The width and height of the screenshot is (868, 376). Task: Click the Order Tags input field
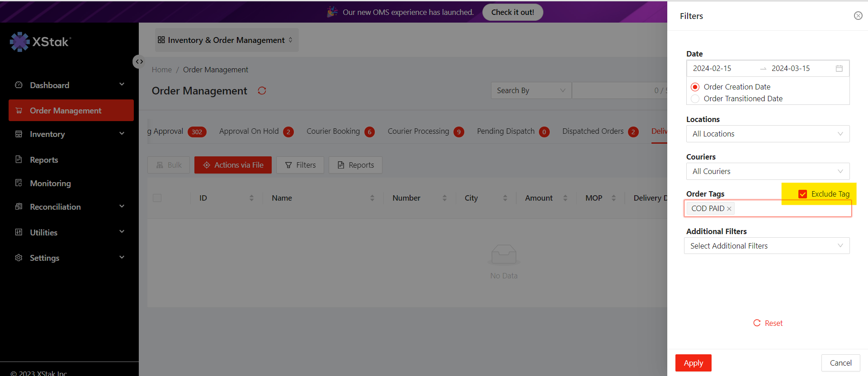click(x=791, y=209)
